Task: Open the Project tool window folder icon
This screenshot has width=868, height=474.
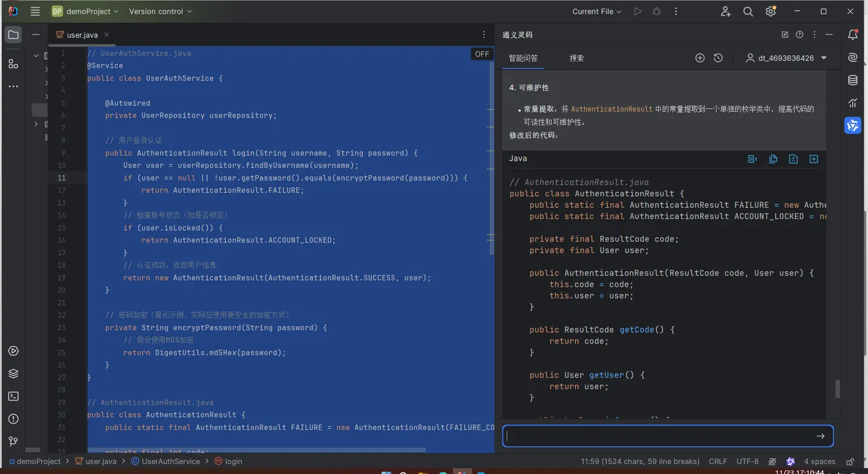Action: 13,35
